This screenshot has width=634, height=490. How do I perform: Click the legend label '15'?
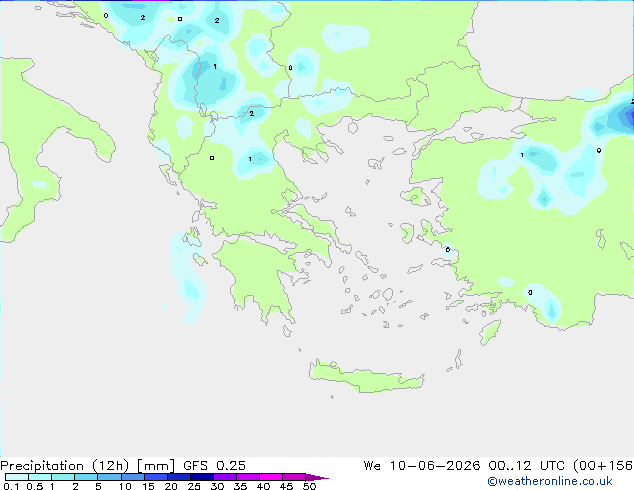tap(148, 486)
